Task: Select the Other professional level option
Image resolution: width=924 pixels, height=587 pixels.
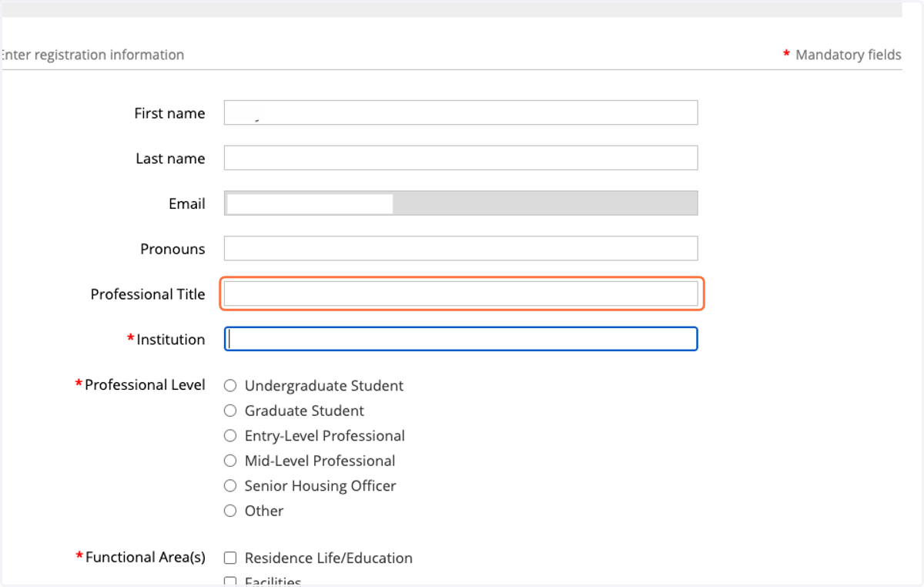Action: tap(229, 511)
